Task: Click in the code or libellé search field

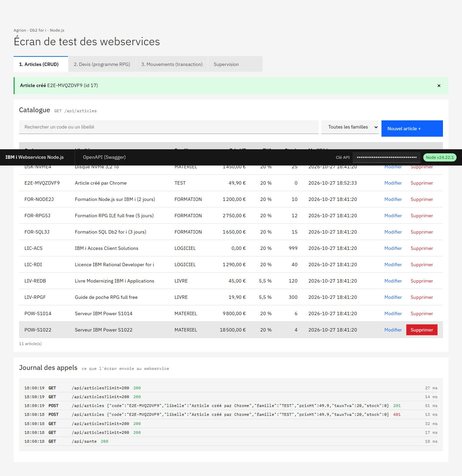Action: [169, 127]
